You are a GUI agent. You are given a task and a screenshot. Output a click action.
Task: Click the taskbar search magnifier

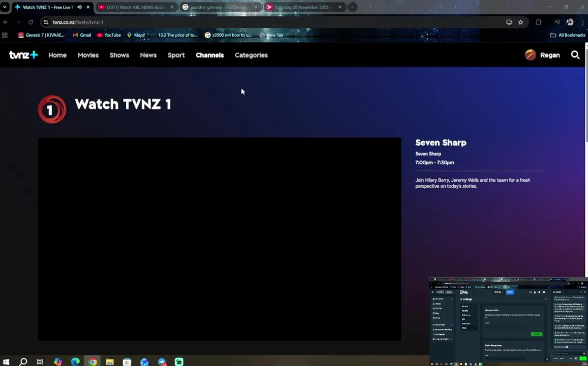[x=23, y=362]
